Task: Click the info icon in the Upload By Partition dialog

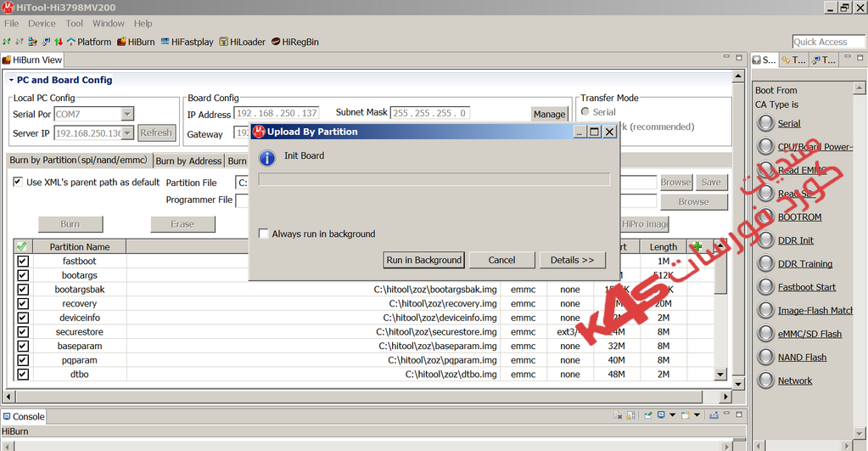Action: point(267,158)
